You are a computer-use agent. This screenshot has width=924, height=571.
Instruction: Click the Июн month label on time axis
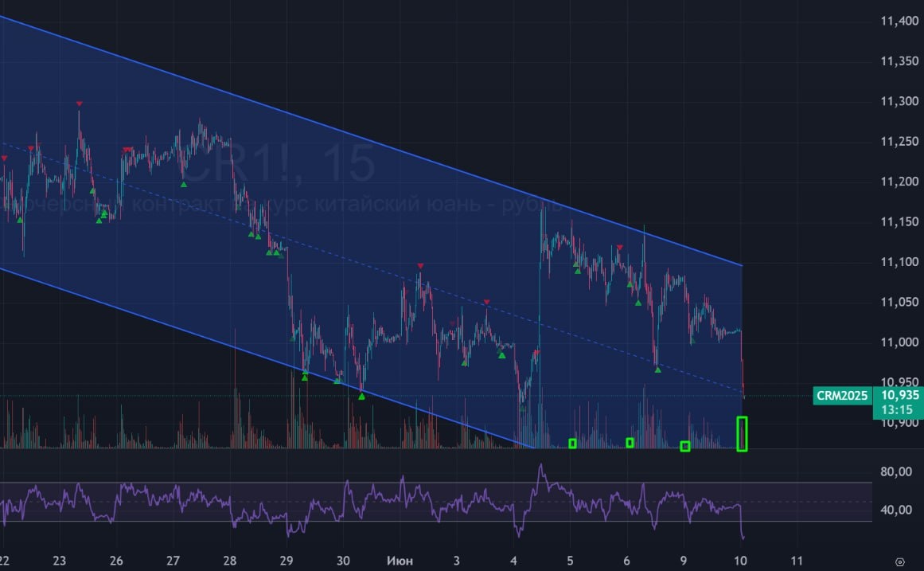400,561
